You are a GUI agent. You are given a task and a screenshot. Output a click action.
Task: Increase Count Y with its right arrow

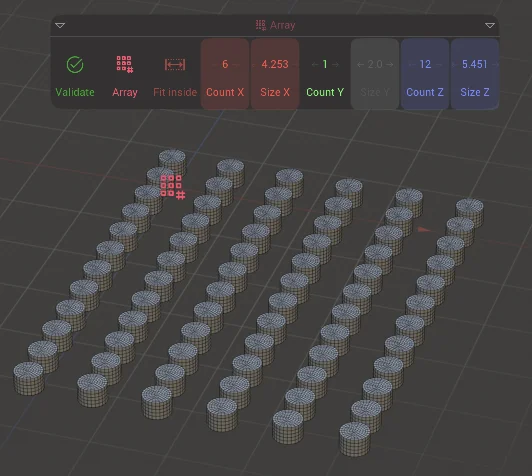click(336, 64)
